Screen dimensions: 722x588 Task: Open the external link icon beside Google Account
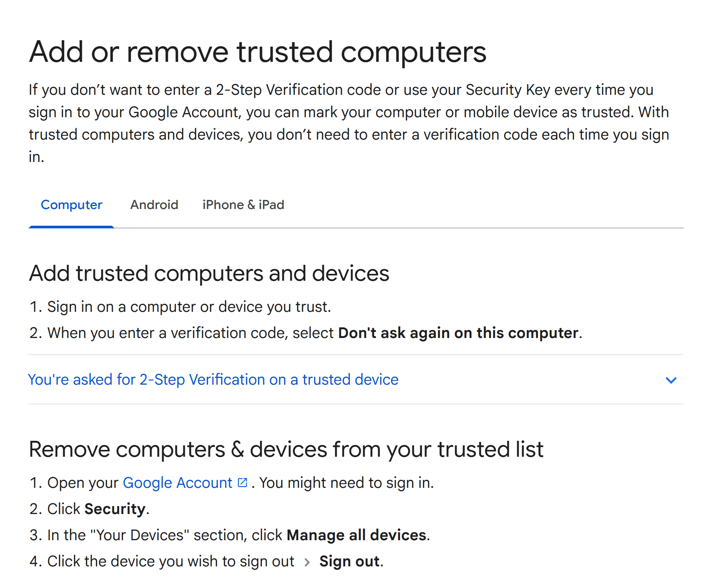pyautogui.click(x=242, y=483)
